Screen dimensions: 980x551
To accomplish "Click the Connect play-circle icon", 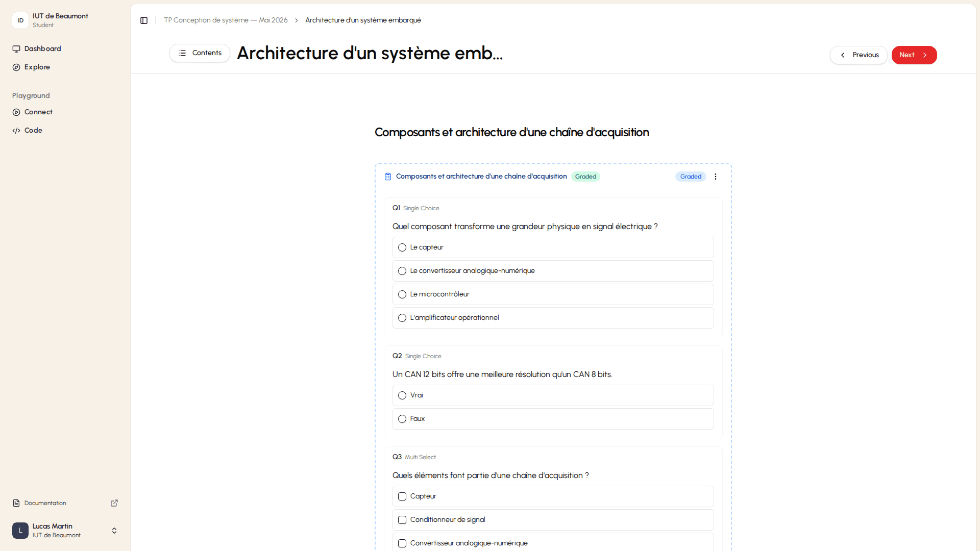I will (16, 112).
